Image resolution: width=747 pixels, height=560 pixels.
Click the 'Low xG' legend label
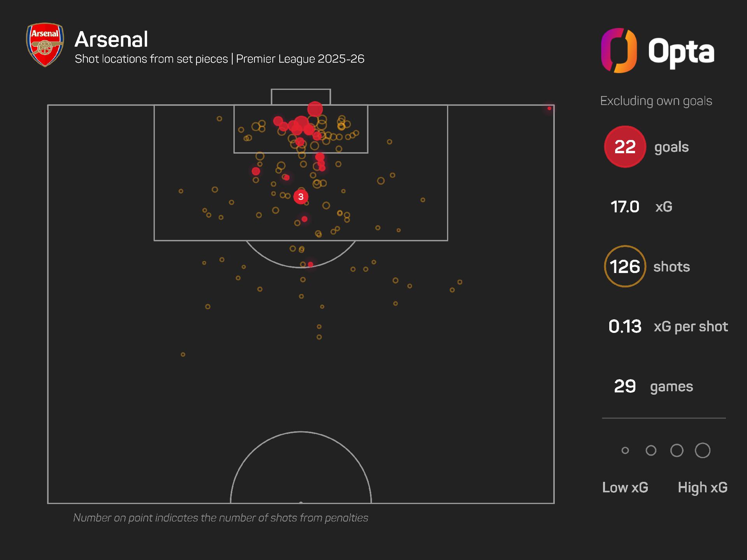click(625, 487)
